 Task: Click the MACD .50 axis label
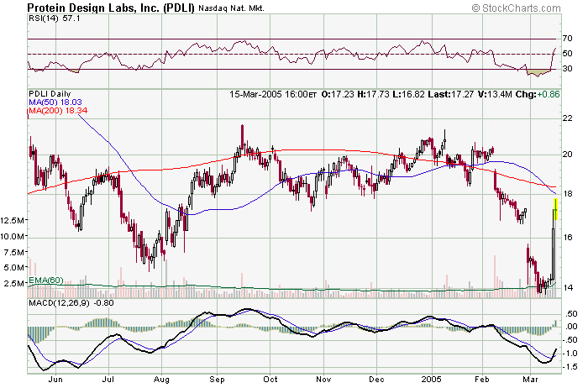(571, 314)
